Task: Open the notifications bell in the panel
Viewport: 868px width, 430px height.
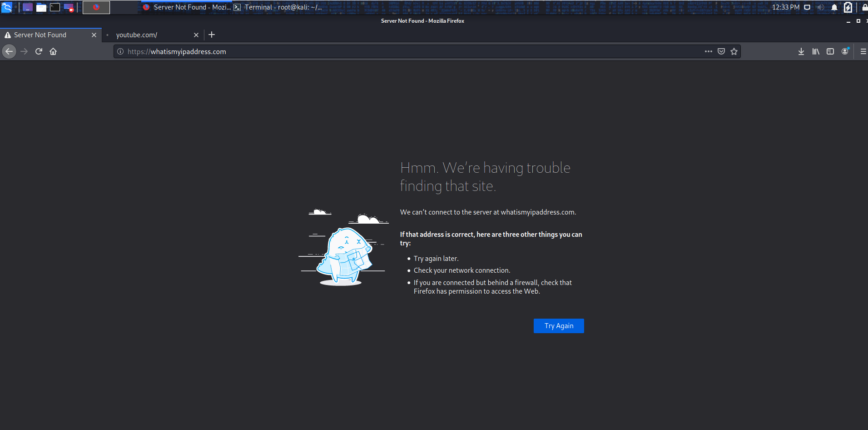Action: tap(834, 7)
